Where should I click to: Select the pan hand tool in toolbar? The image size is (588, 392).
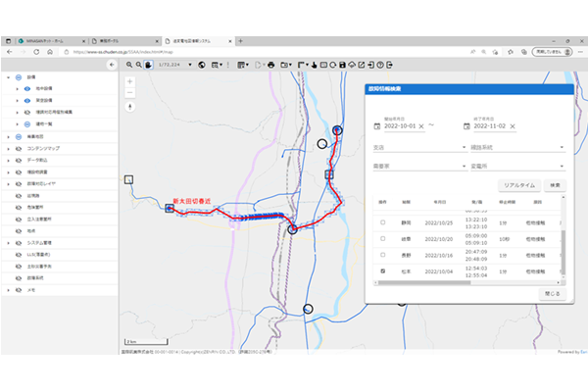(149, 65)
